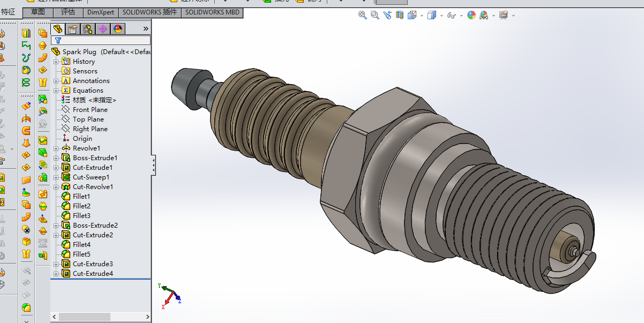The image size is (644, 323).
Task: Select the Fillet1 feature
Action: point(81,197)
